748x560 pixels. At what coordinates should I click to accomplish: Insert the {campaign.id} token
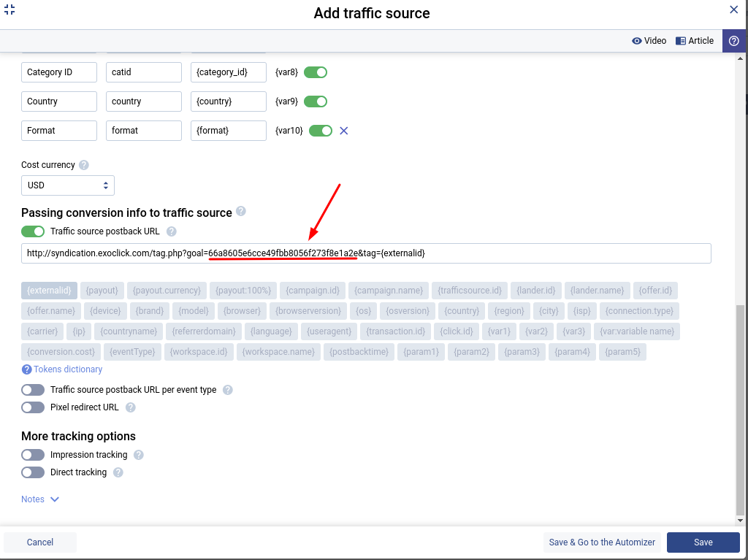[312, 291]
